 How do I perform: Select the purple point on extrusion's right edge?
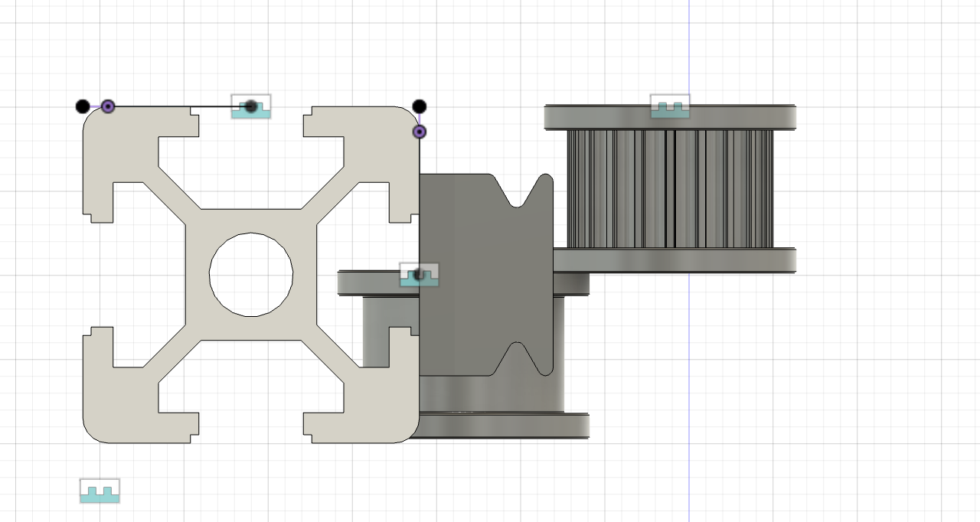(x=420, y=132)
